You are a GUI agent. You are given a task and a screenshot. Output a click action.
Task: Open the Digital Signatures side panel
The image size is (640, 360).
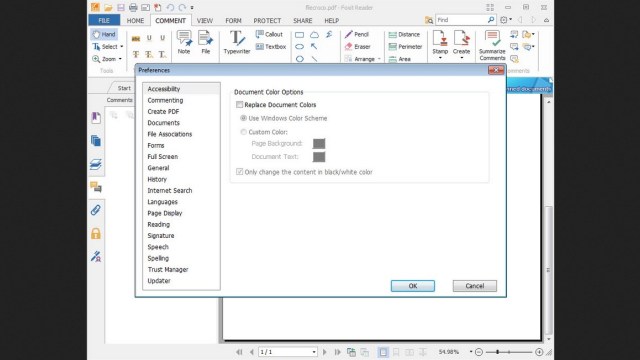[96, 256]
